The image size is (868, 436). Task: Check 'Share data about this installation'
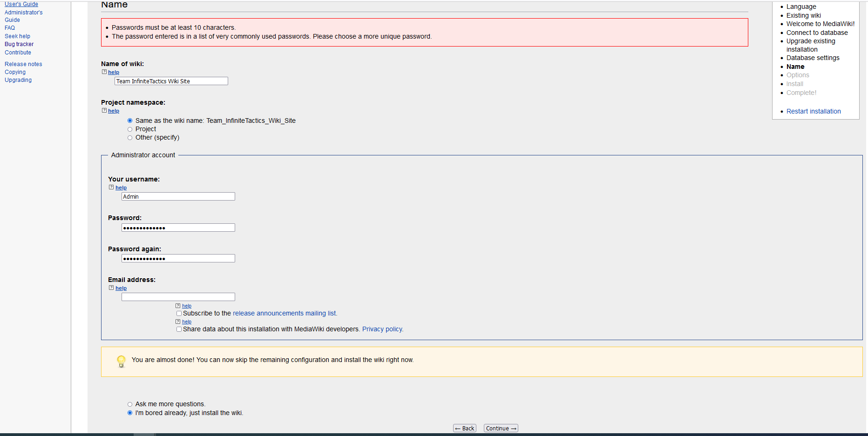[179, 329]
